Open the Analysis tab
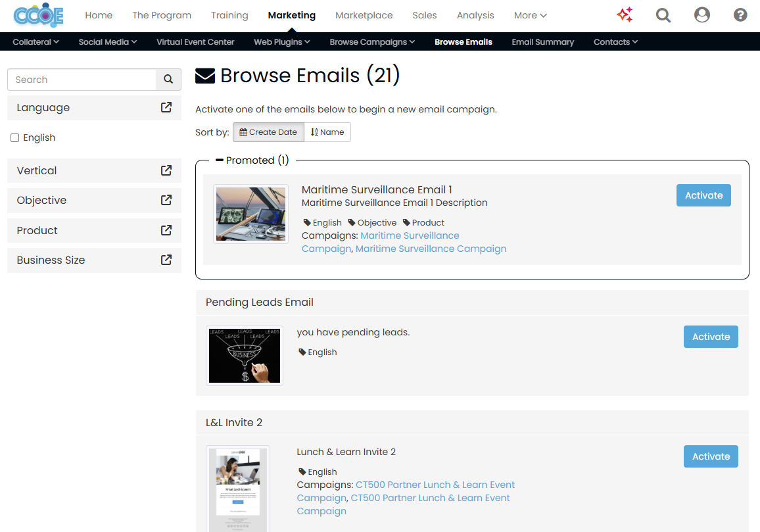 click(475, 16)
